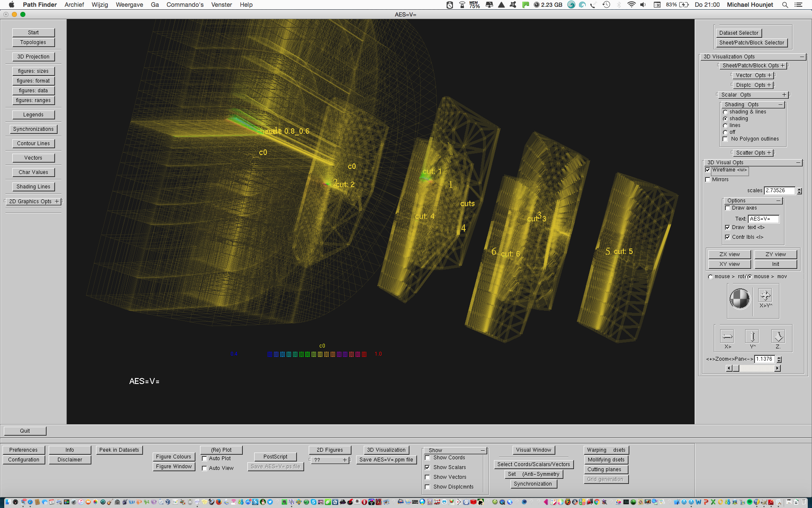Click the X>Y^ four-way move arrows icon

click(765, 295)
